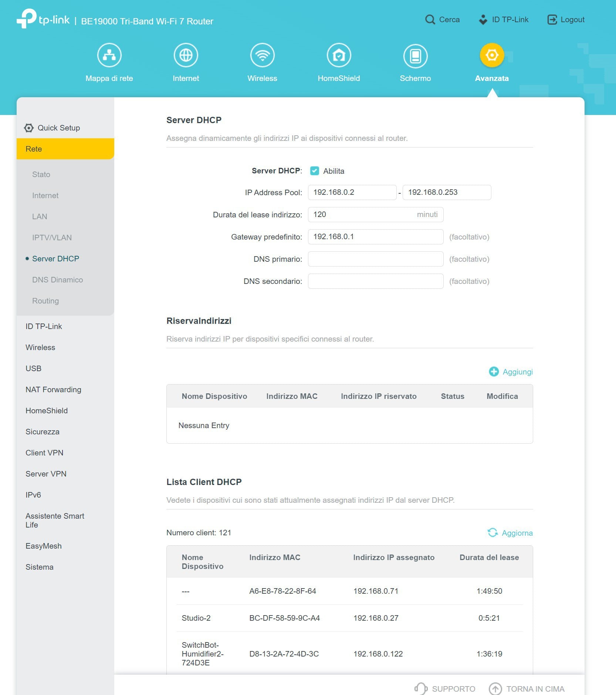Collapse the Rete sidebar section
The image size is (616, 695).
click(x=65, y=149)
